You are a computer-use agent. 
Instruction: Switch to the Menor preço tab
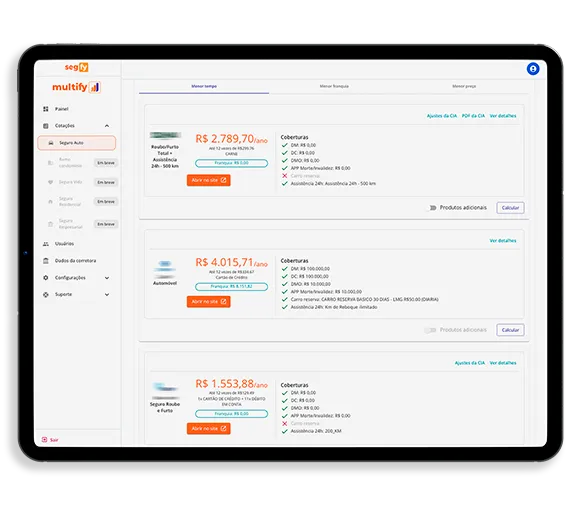pyautogui.click(x=464, y=86)
